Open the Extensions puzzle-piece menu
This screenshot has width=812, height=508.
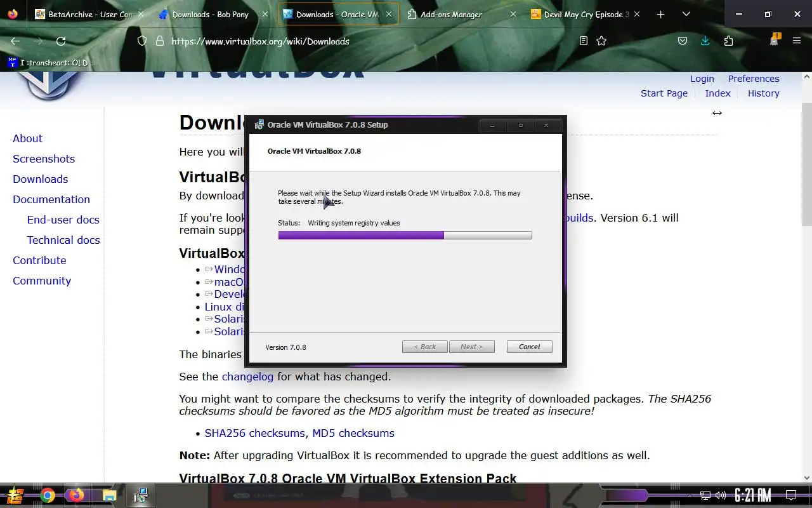(728, 41)
